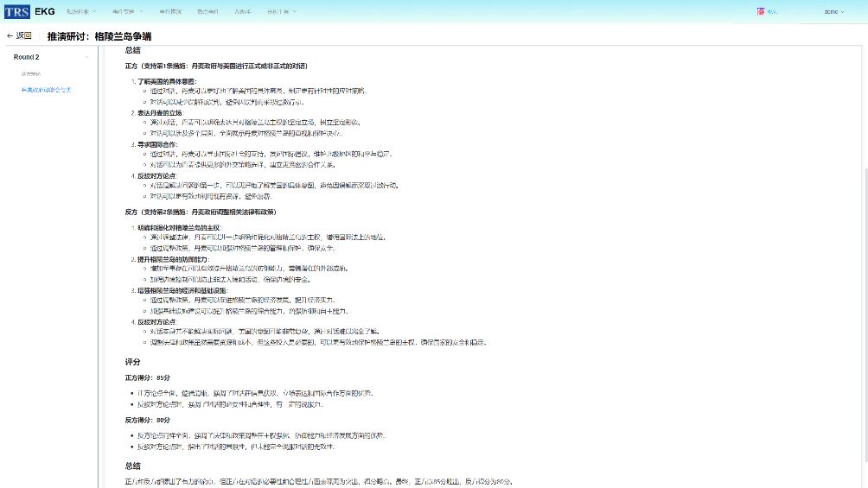
Task: Expand the last top navigation dropdown menu
Action: (282, 11)
